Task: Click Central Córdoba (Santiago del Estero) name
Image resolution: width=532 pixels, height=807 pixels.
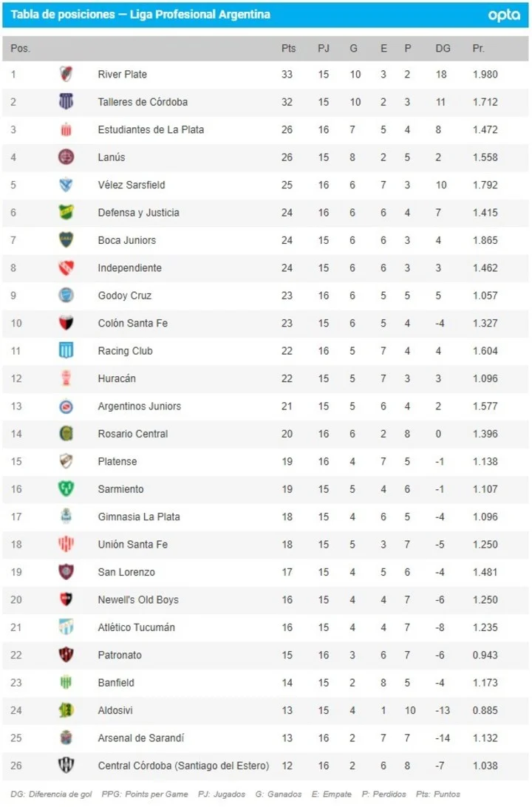Action: pyautogui.click(x=183, y=765)
